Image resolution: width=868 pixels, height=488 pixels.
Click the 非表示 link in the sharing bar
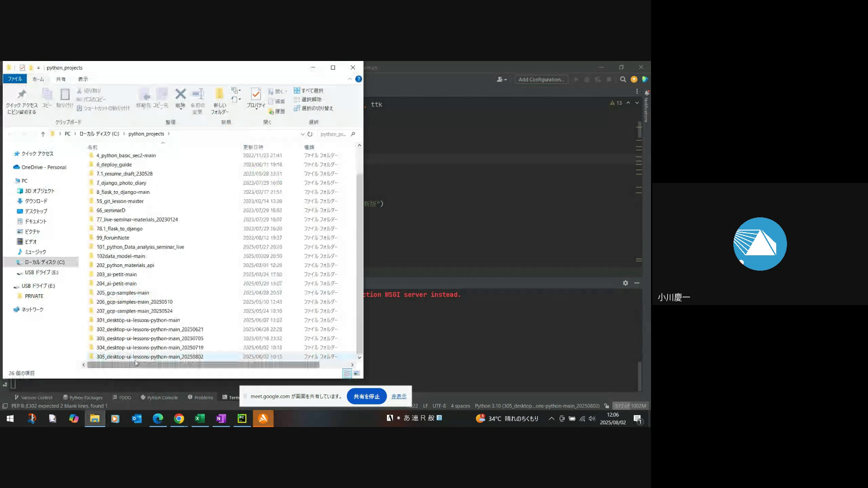(399, 396)
